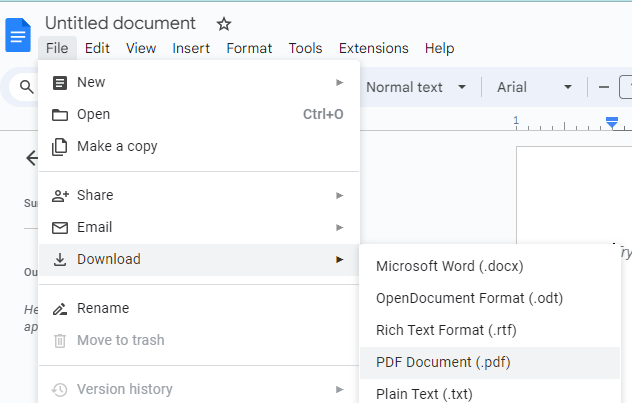Screen dimensions: 632x403
Task: Click the Open folder icon
Action: click(x=60, y=115)
